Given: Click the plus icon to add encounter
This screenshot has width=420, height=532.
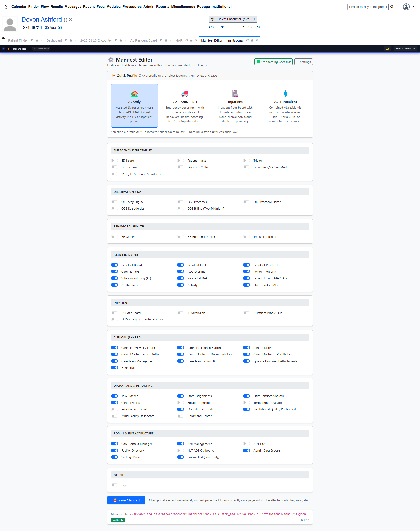Looking at the screenshot, I should tap(254, 19).
